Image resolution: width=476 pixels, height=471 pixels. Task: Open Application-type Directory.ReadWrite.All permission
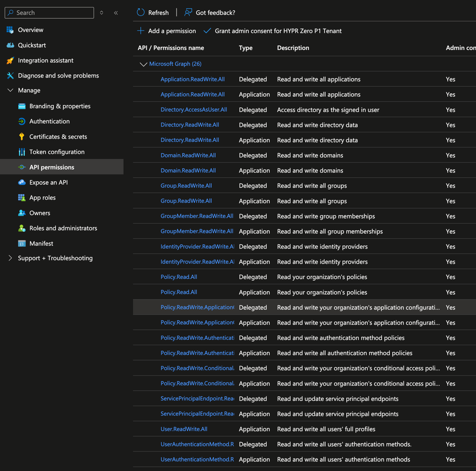click(x=190, y=140)
